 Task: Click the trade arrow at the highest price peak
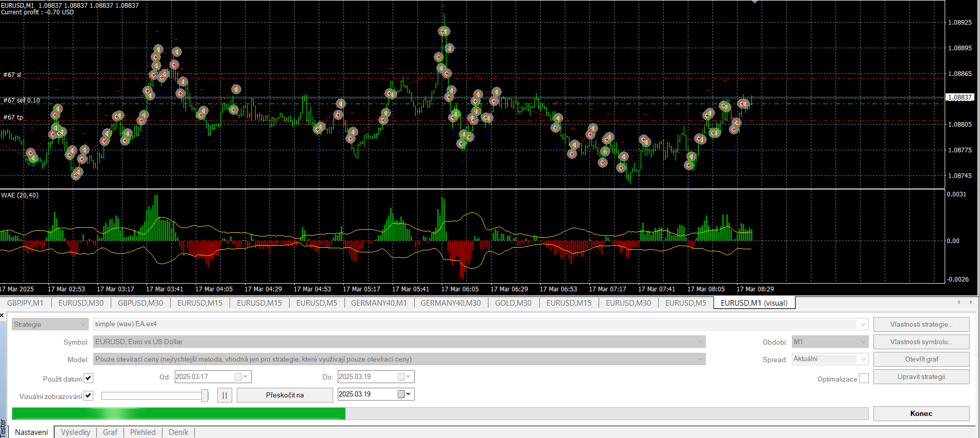[444, 31]
